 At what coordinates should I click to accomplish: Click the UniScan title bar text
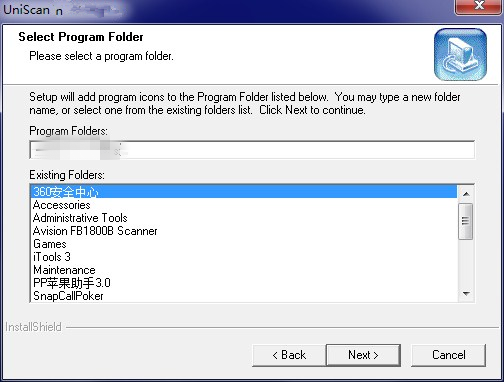[27, 9]
